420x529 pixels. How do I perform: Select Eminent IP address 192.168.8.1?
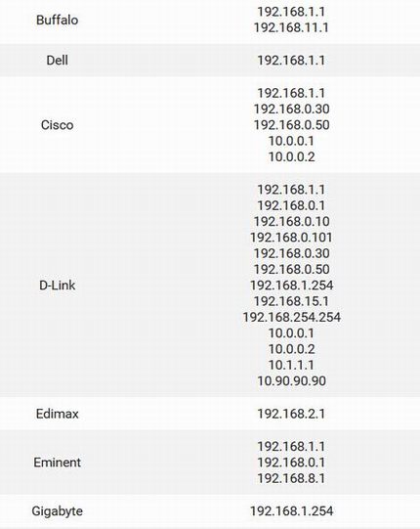[291, 478]
